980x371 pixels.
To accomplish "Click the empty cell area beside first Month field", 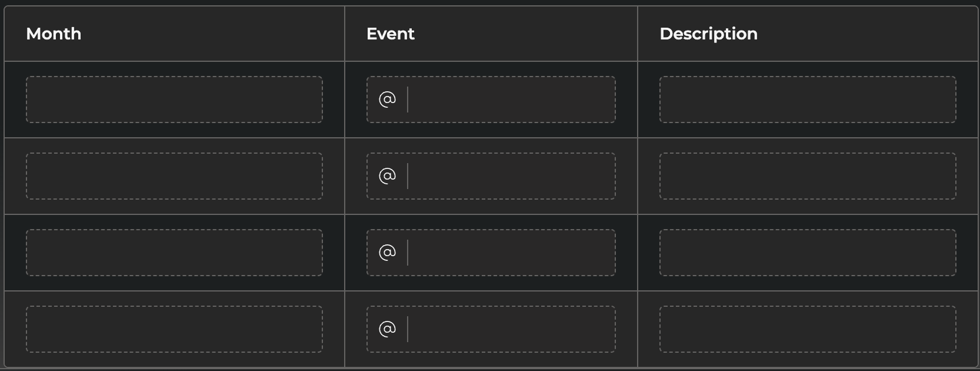I will pyautogui.click(x=334, y=100).
